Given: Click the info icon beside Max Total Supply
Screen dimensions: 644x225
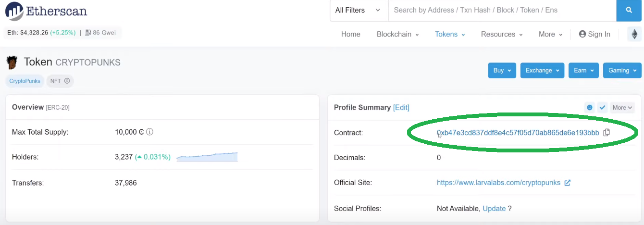Looking at the screenshot, I should click(x=149, y=132).
